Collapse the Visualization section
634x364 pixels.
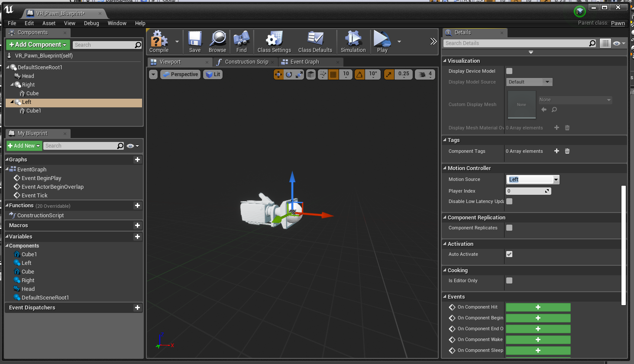pos(445,61)
